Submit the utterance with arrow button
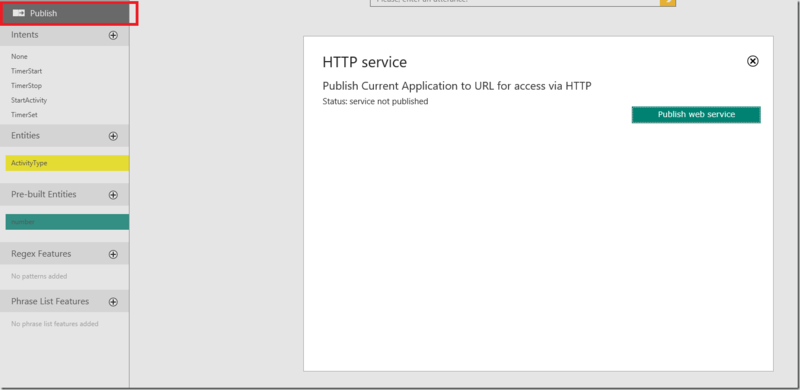 tap(667, 3)
